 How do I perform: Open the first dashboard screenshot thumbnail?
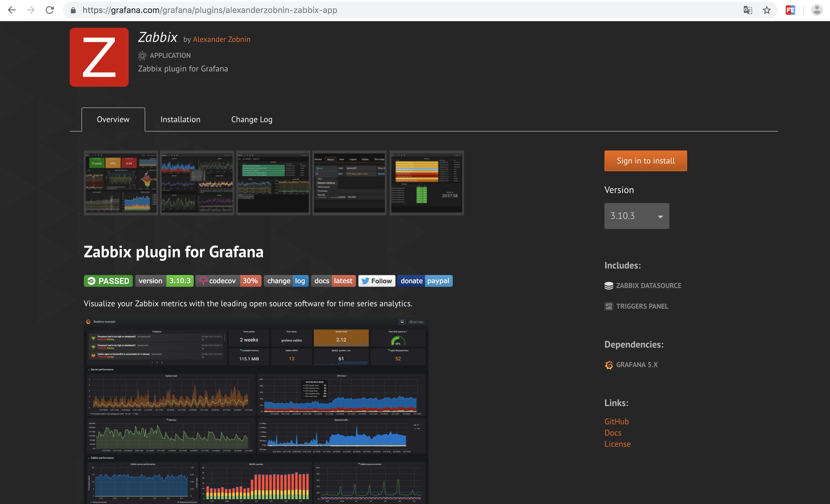tap(121, 183)
